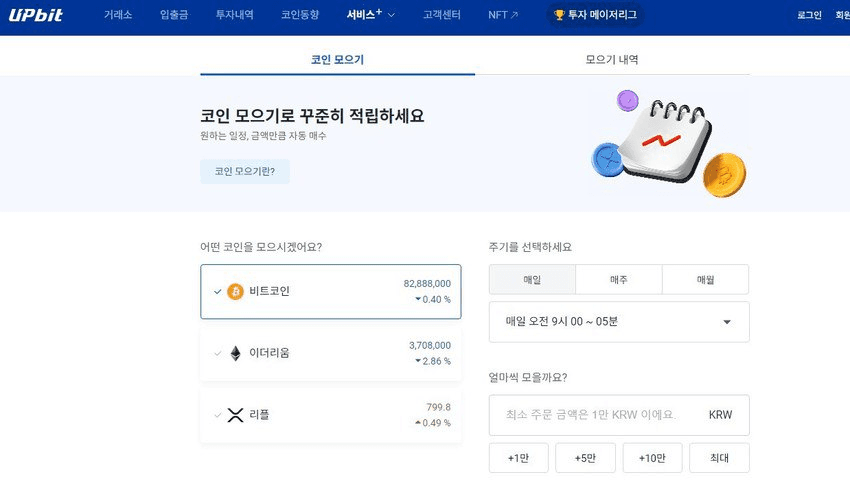Image resolution: width=850 pixels, height=499 pixels.
Task: Open the 거래소 menu item
Action: (118, 15)
